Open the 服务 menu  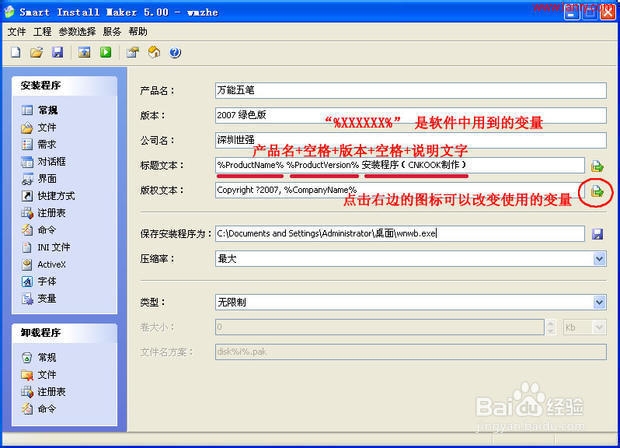click(x=112, y=32)
